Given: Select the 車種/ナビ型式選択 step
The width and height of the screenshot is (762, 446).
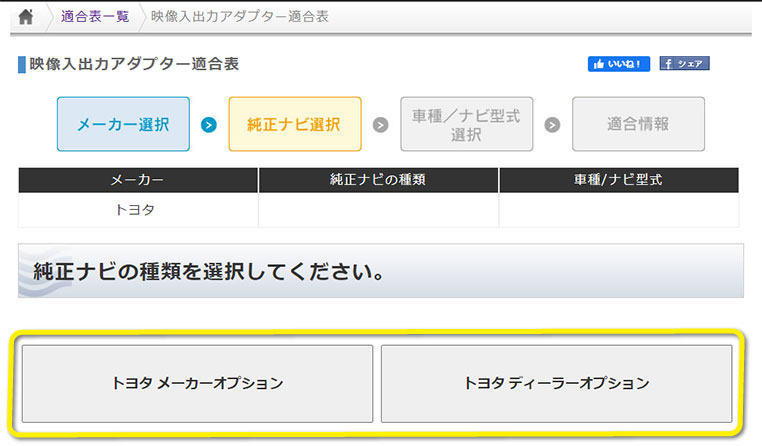Looking at the screenshot, I should tap(467, 124).
